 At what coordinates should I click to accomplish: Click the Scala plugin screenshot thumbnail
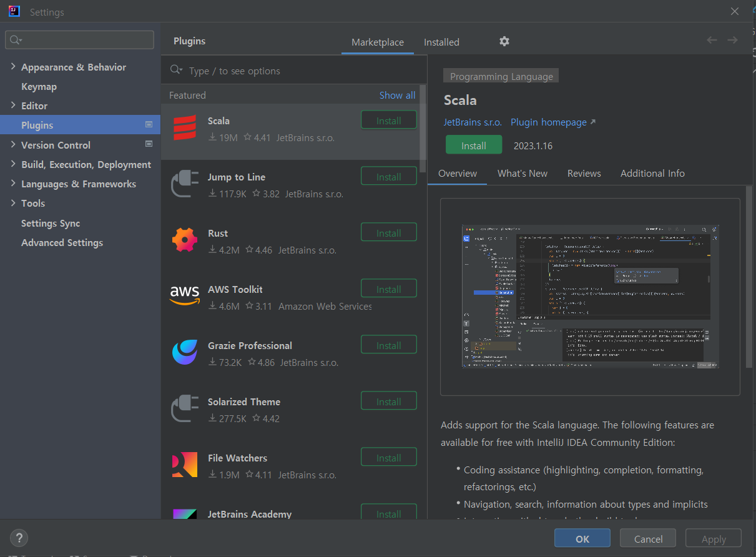click(590, 297)
